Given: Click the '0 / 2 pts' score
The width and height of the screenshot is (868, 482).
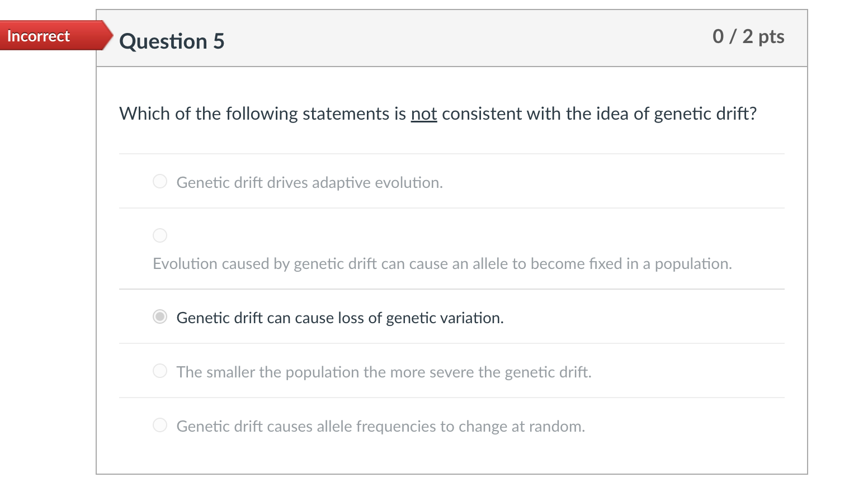Looking at the screenshot, I should click(748, 36).
